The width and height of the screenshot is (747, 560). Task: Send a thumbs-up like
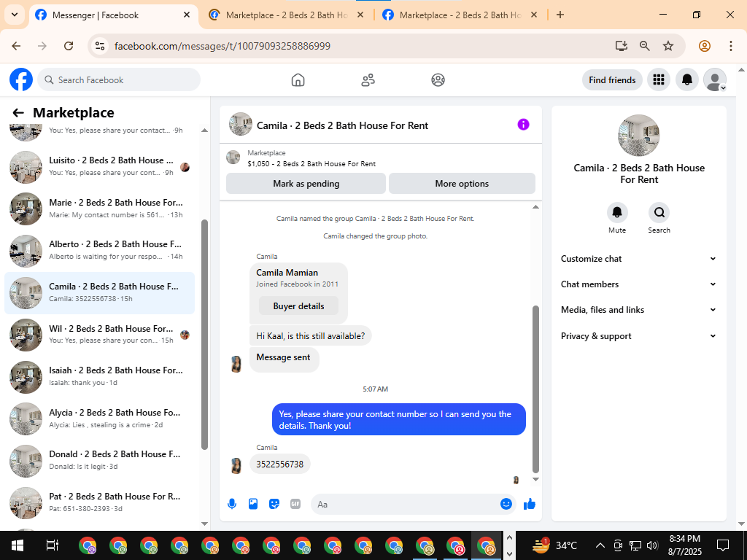[x=530, y=504]
